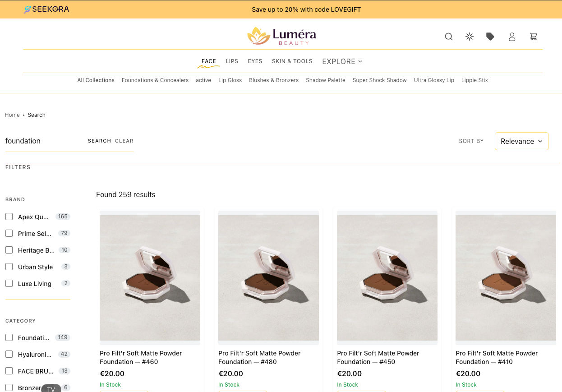
Task: Select the Luxe Living brand checkbox
Action: (x=9, y=283)
